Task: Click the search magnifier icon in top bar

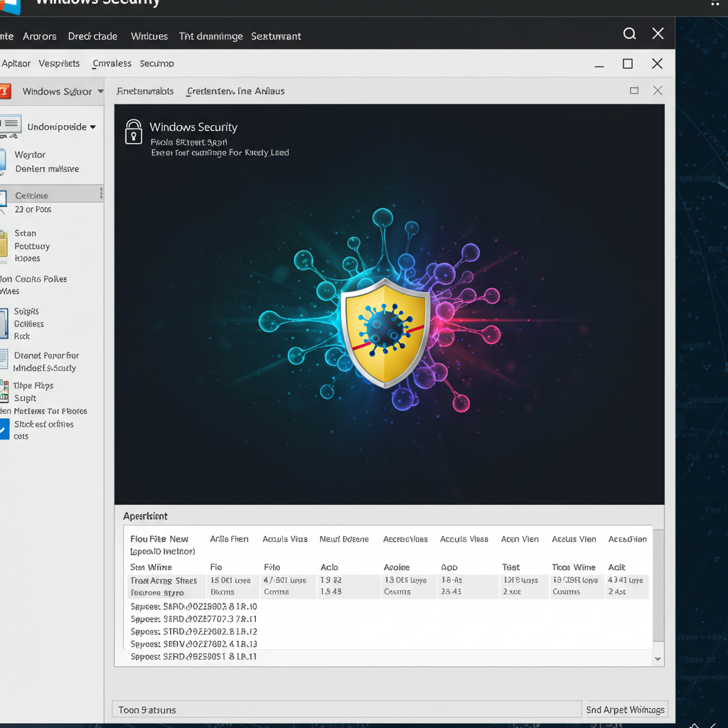Action: pos(629,33)
